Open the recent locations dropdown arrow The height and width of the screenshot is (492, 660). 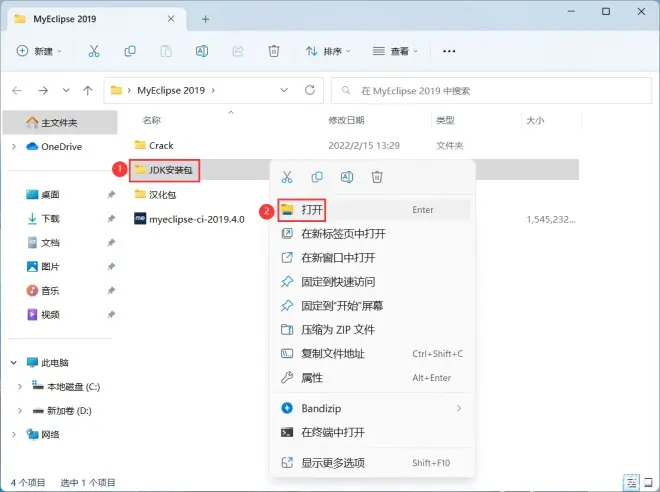[x=66, y=90]
